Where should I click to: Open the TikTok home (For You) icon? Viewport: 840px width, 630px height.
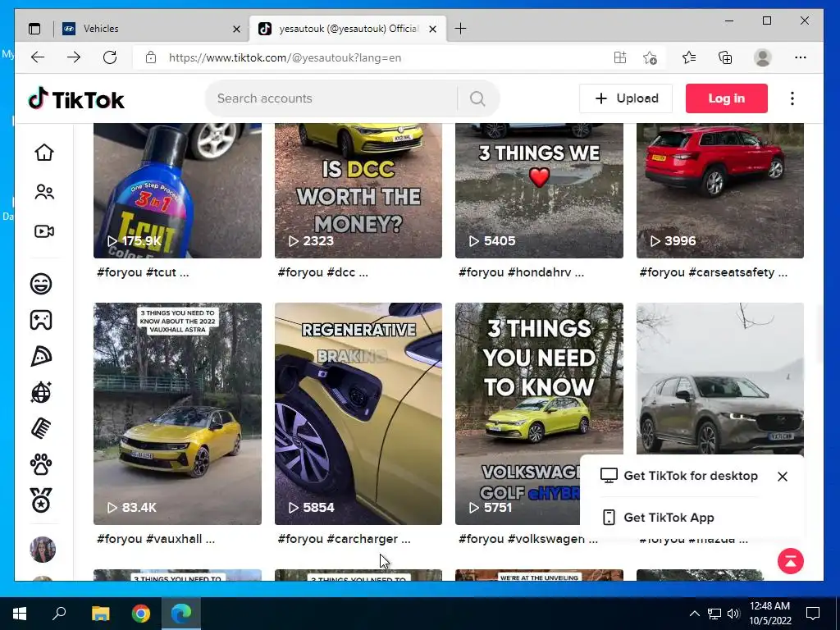[44, 153]
